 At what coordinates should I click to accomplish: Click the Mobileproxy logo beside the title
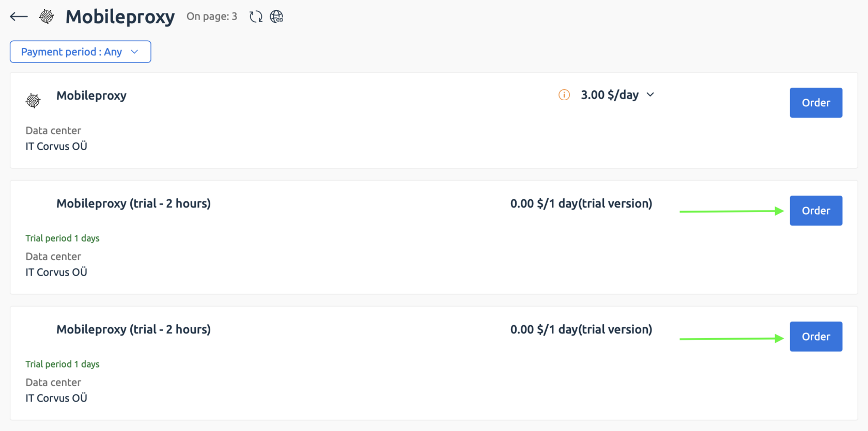pyautogui.click(x=47, y=16)
